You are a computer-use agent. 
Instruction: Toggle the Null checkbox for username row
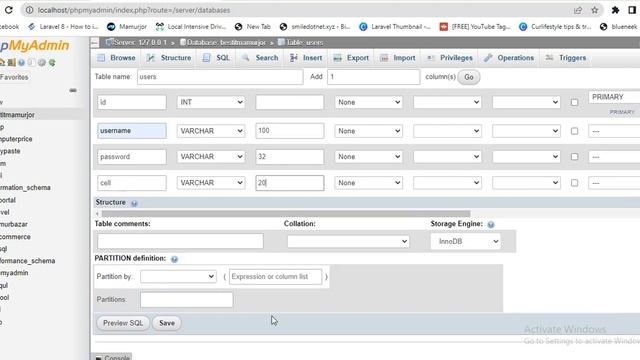click(574, 131)
